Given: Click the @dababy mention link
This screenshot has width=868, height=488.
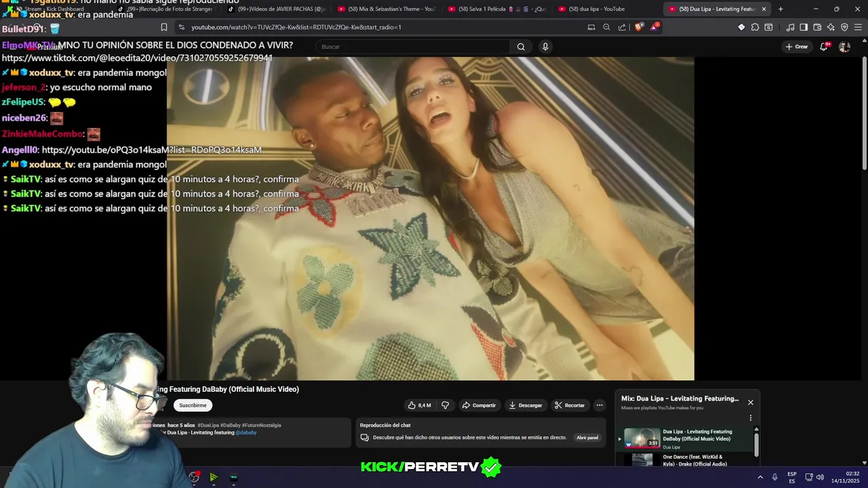Looking at the screenshot, I should point(246,432).
